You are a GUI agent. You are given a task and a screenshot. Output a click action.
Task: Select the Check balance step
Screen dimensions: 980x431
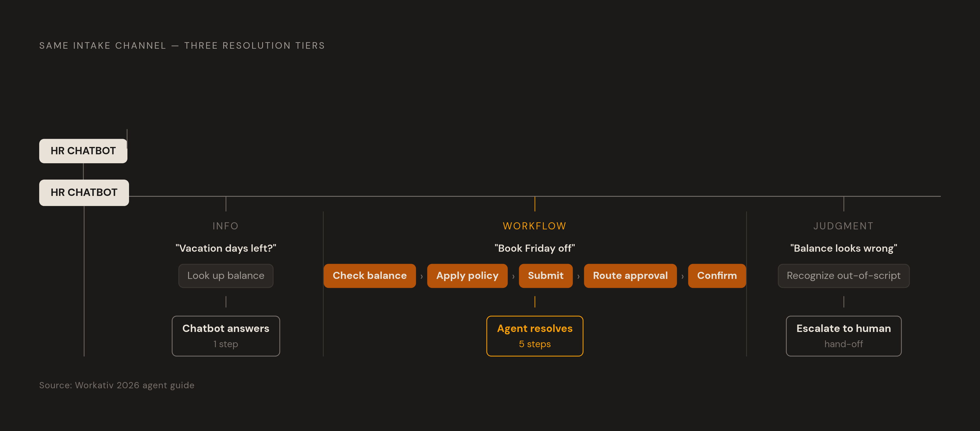click(x=369, y=276)
